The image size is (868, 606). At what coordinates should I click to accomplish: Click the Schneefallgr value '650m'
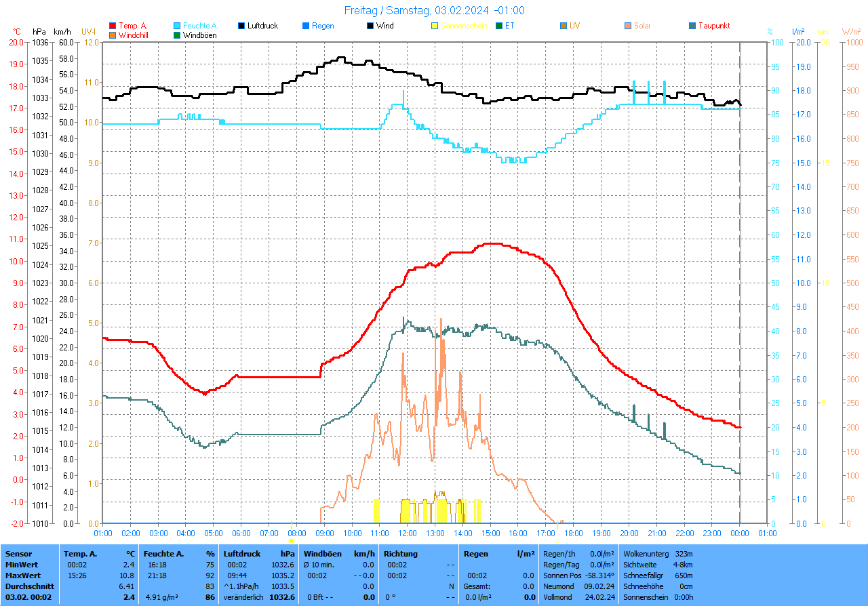coord(684,575)
